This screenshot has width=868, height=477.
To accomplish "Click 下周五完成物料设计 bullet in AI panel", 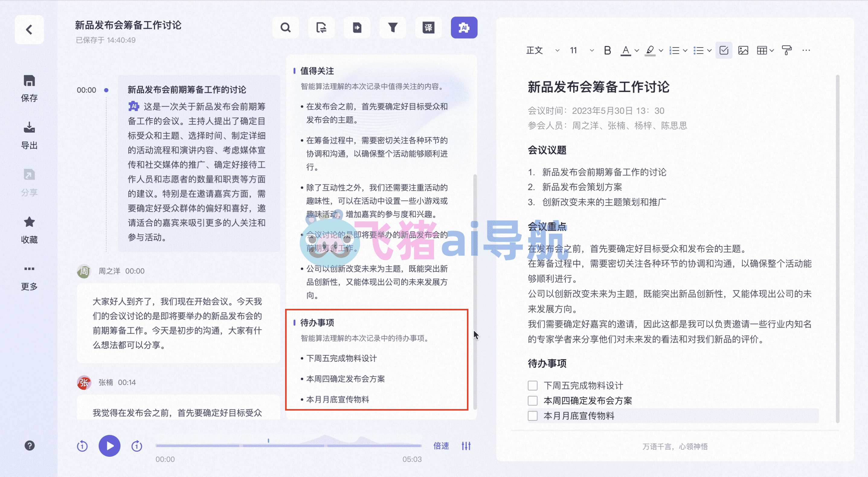I will pyautogui.click(x=341, y=358).
